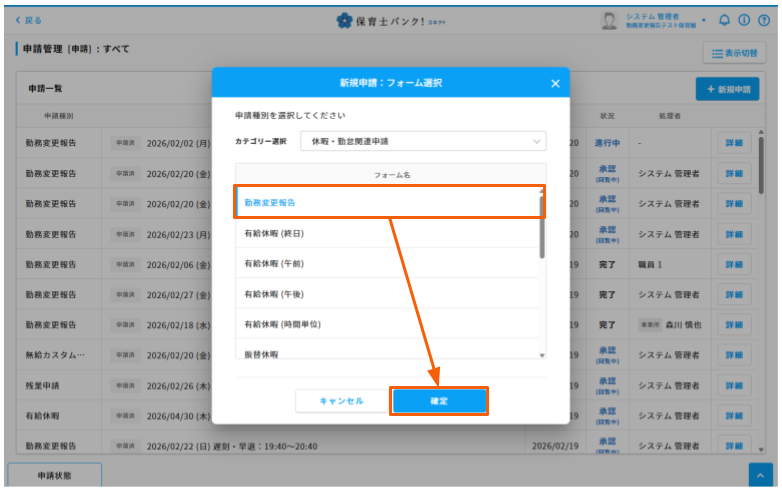Select 有給休暇 (終日) form
This screenshot has height=488, width=782.
click(388, 233)
